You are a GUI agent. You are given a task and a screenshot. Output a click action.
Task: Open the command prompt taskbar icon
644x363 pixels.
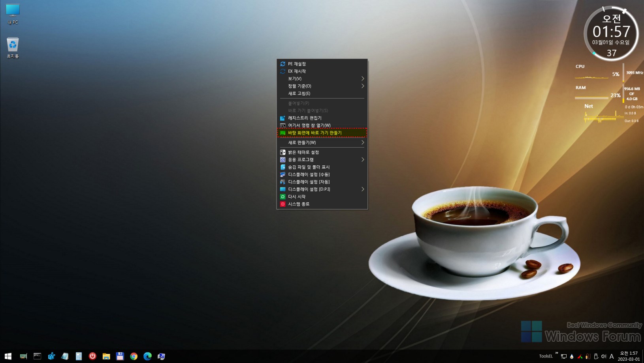click(37, 356)
